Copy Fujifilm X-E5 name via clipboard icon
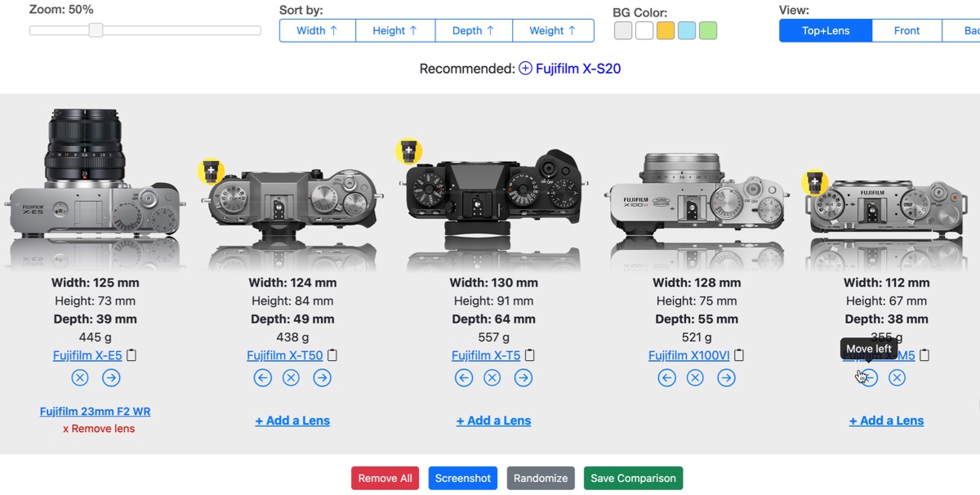 coord(131,355)
